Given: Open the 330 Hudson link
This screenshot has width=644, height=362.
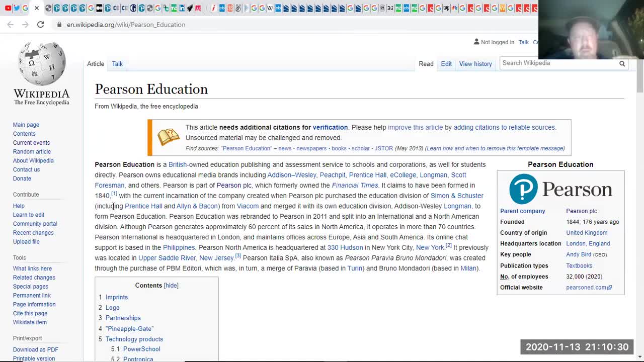Looking at the screenshot, I should click(x=345, y=248).
